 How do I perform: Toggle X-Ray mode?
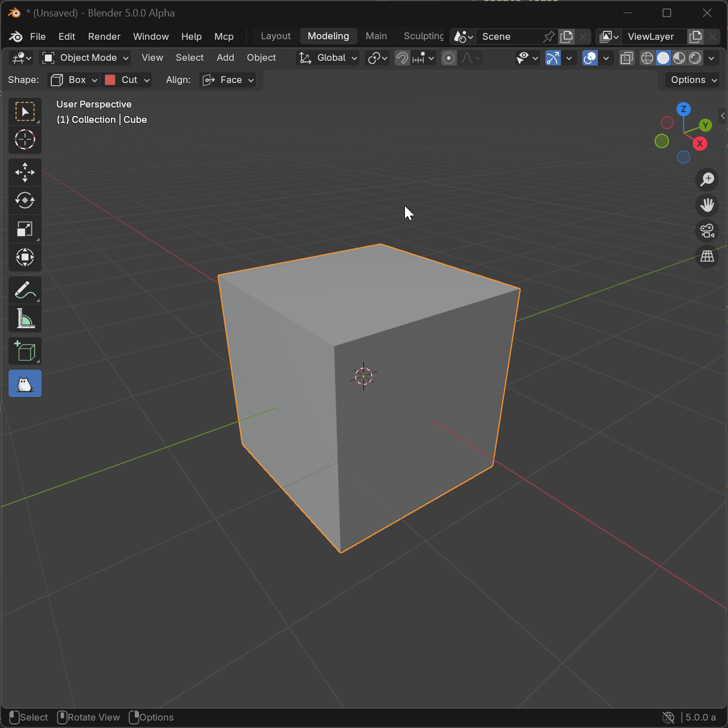click(x=626, y=57)
